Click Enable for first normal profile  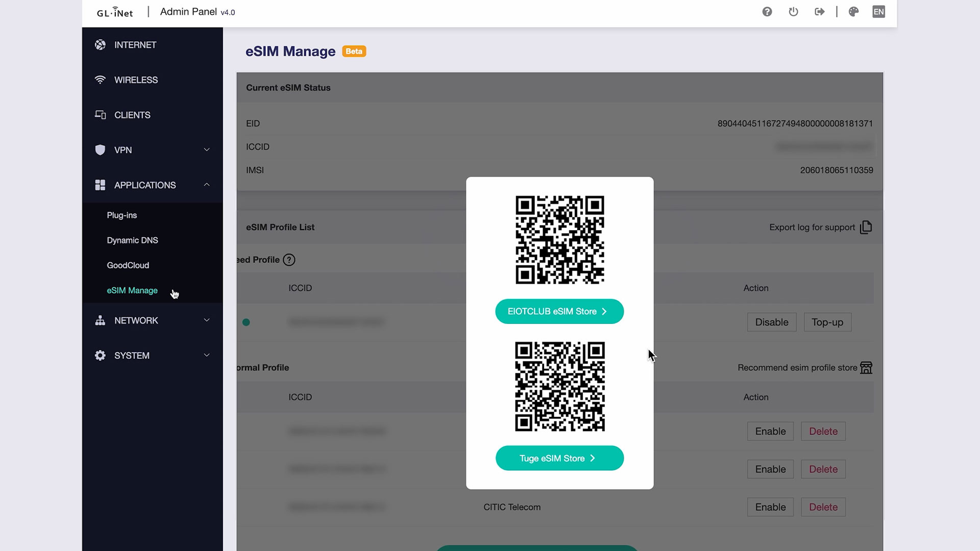coord(770,432)
